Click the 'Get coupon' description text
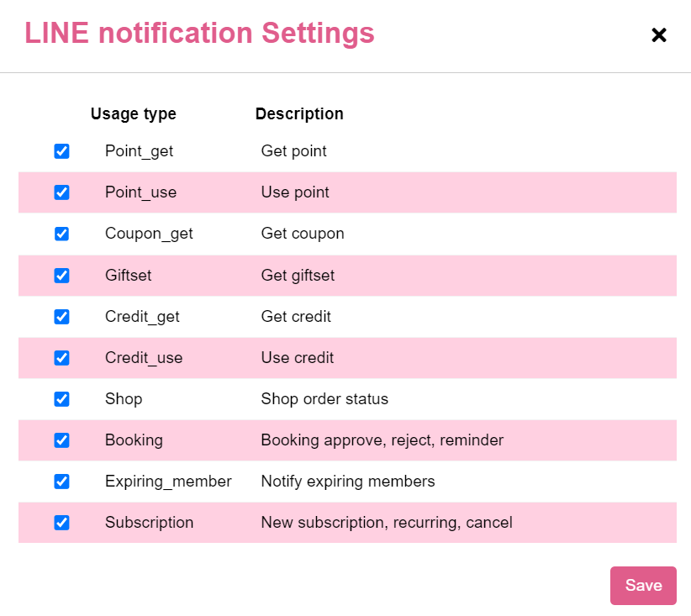The width and height of the screenshot is (691, 616). tap(303, 234)
